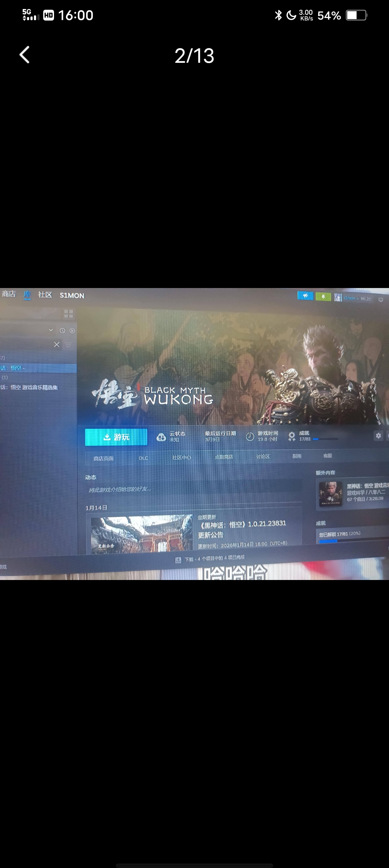Viewport: 389px width, 868px height.
Task: Open the 讨论区 tab
Action: click(263, 456)
